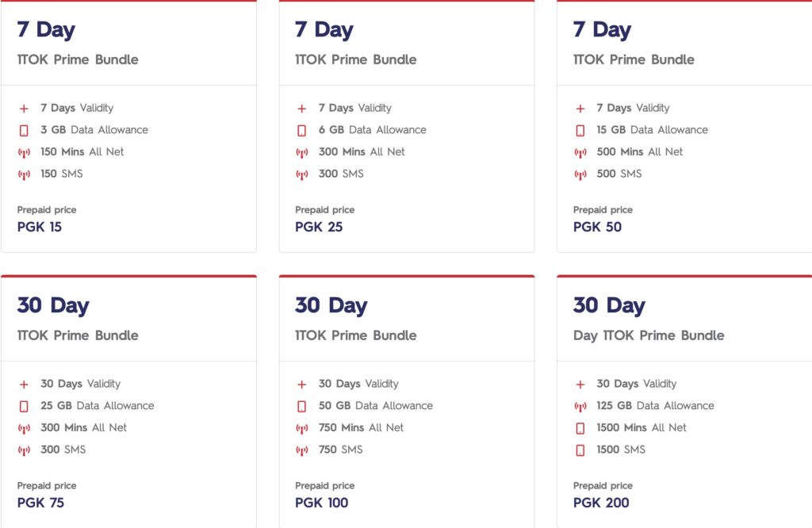Click the phone icon beside 50 GB Data Allowance
This screenshot has height=528, width=812.
[301, 407]
